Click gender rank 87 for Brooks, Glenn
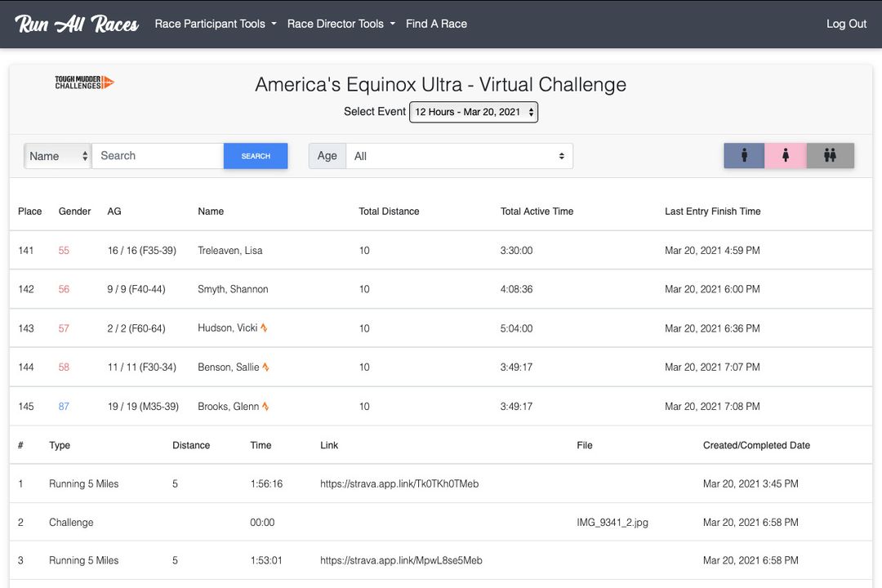Screen dimensions: 882x588 pos(64,406)
